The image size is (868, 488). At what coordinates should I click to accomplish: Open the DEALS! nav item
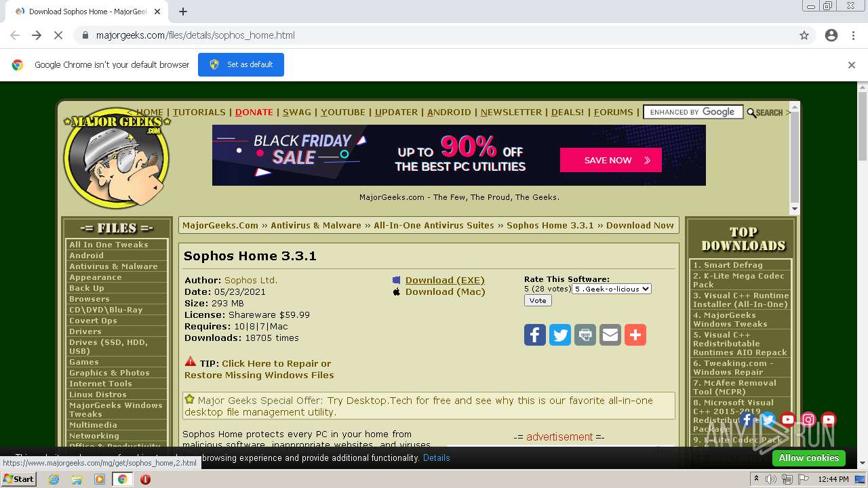[x=568, y=113]
